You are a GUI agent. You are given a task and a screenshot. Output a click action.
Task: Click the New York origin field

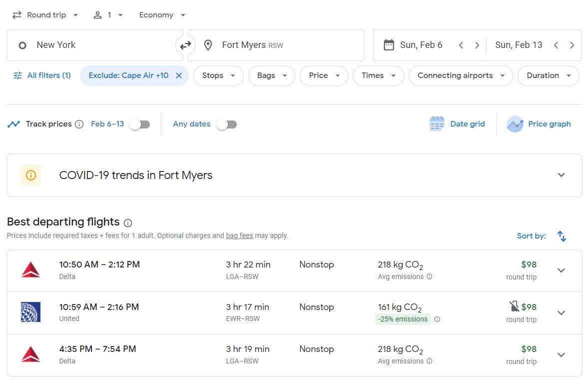95,45
